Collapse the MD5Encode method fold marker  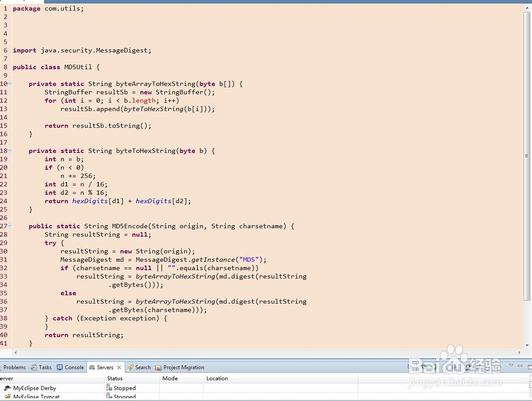(x=10, y=225)
